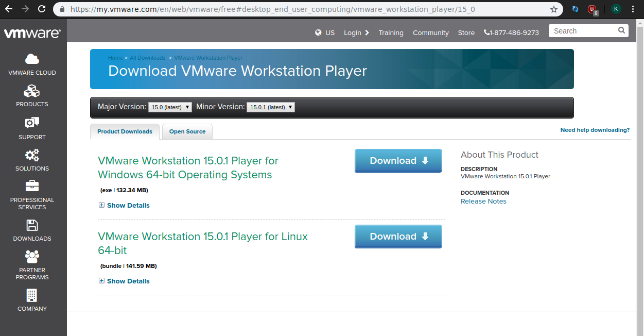The image size is (644, 336).
Task: Click the browser address bar URL
Action: (x=272, y=9)
